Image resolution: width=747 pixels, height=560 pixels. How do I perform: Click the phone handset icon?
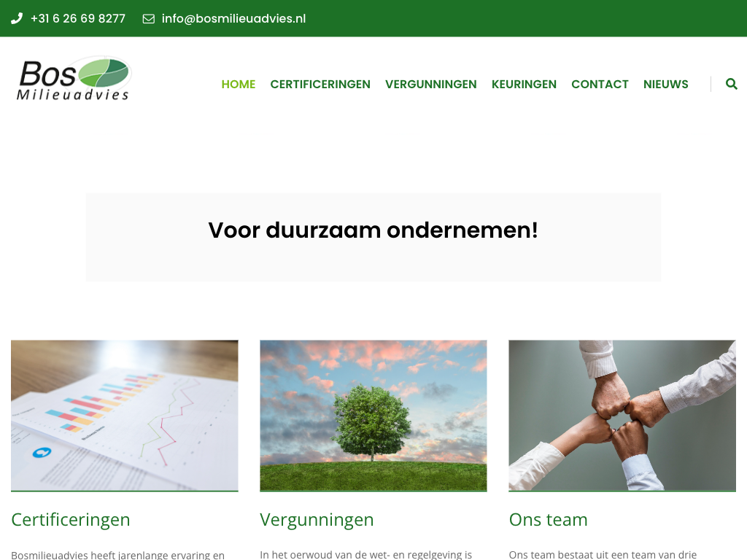tap(17, 18)
